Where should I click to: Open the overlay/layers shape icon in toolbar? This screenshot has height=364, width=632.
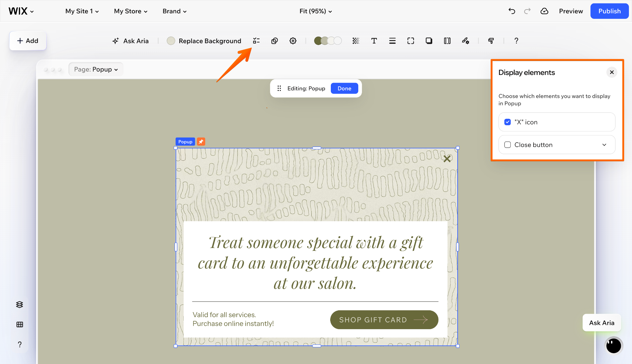[x=275, y=41]
